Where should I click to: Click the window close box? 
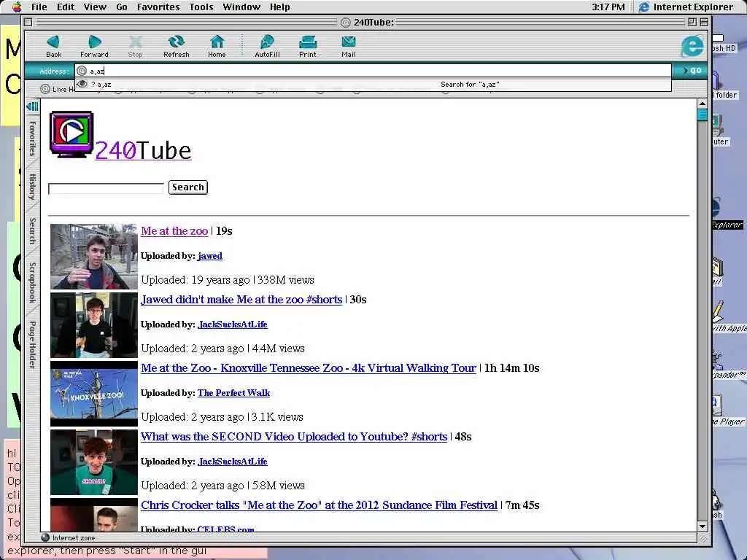coord(28,22)
